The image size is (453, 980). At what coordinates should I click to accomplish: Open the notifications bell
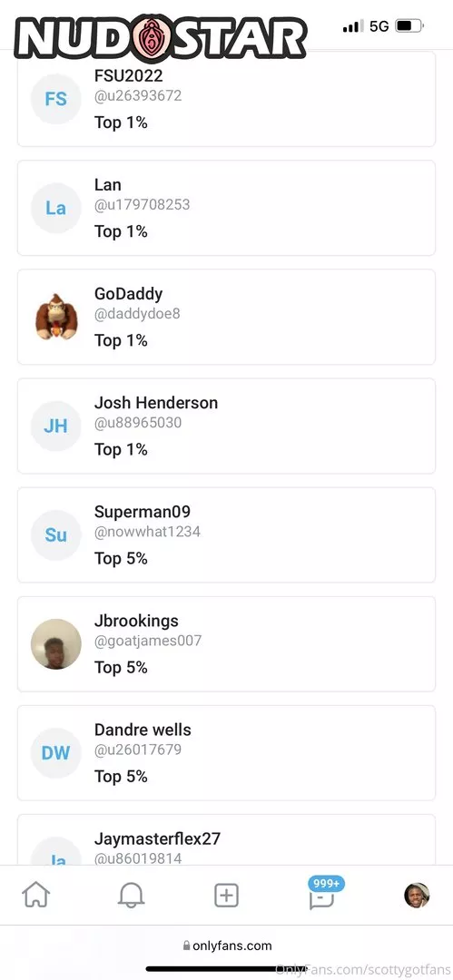pos(132,895)
